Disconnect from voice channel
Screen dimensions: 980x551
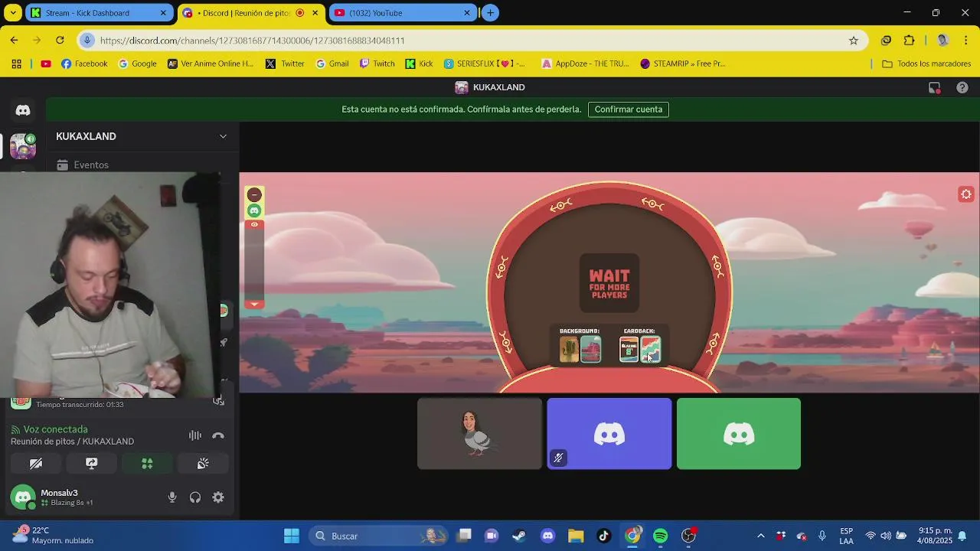[218, 435]
